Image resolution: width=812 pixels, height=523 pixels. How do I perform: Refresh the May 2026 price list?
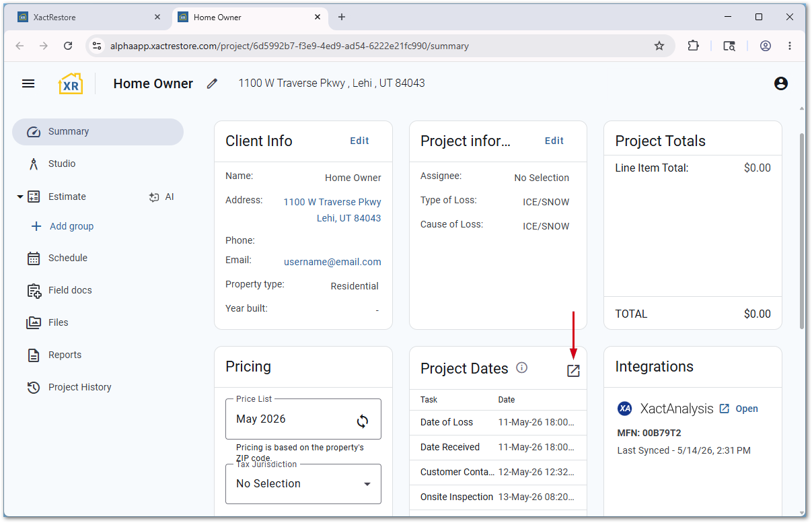tap(363, 421)
